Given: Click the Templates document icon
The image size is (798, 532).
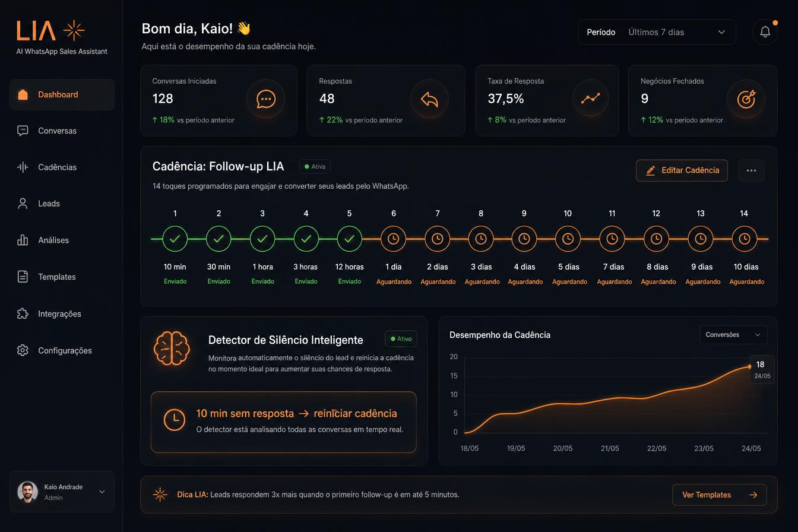Looking at the screenshot, I should [x=23, y=277].
